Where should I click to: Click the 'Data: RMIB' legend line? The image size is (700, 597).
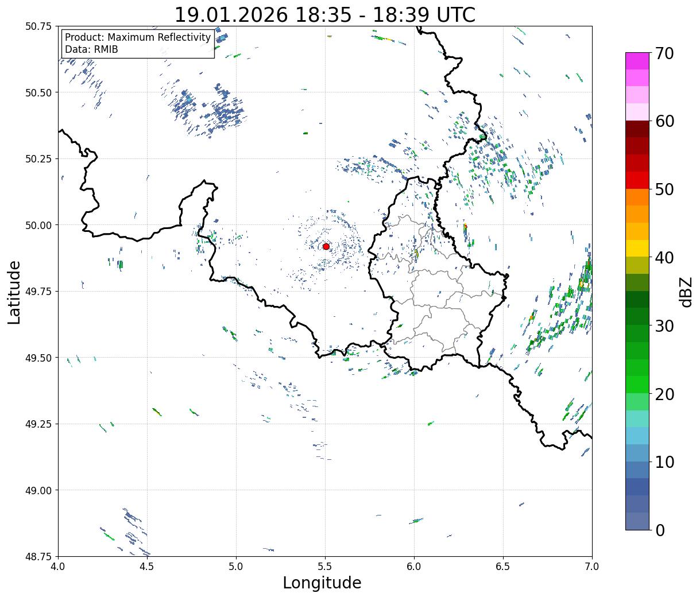point(91,49)
